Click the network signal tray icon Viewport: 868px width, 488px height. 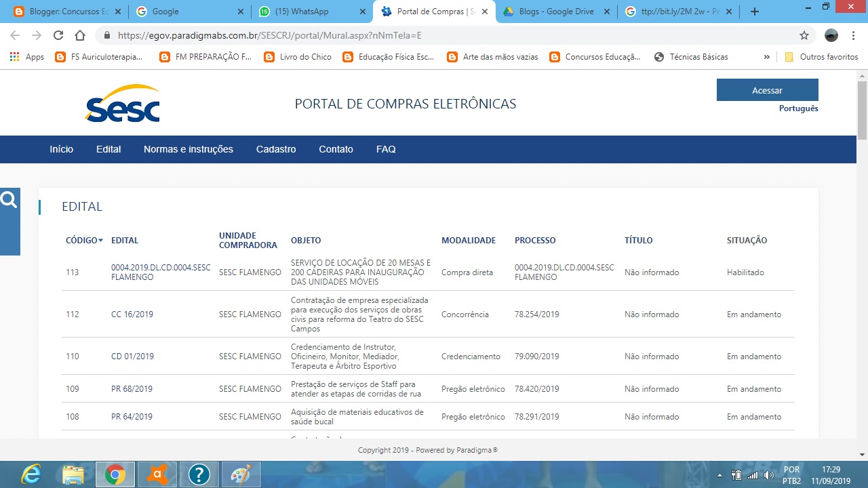(753, 475)
